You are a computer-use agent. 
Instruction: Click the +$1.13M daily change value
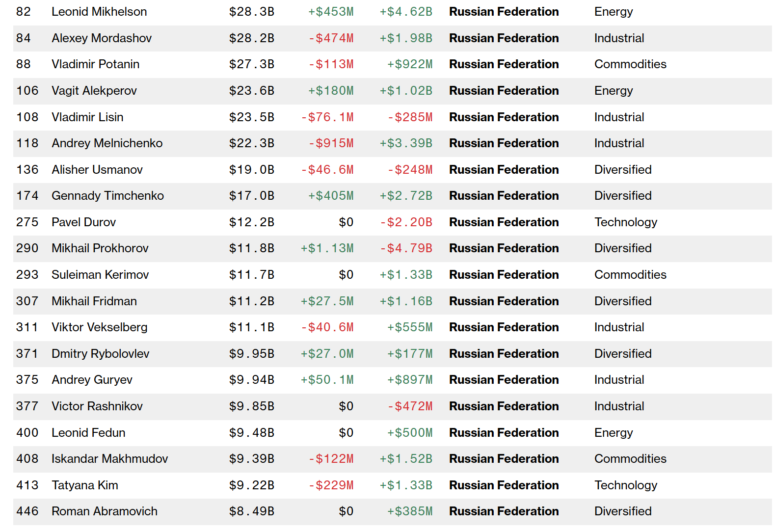pyautogui.click(x=327, y=248)
